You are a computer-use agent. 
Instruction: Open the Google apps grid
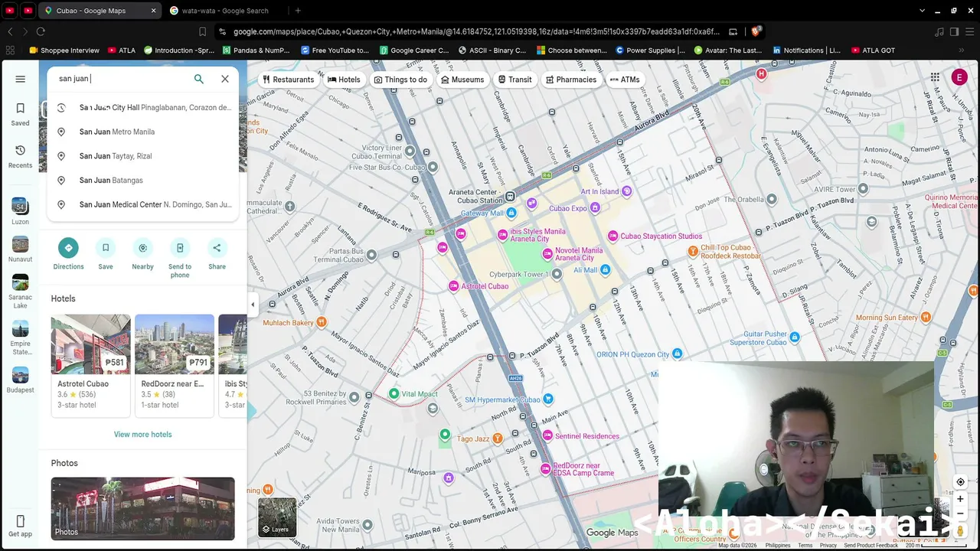(935, 77)
